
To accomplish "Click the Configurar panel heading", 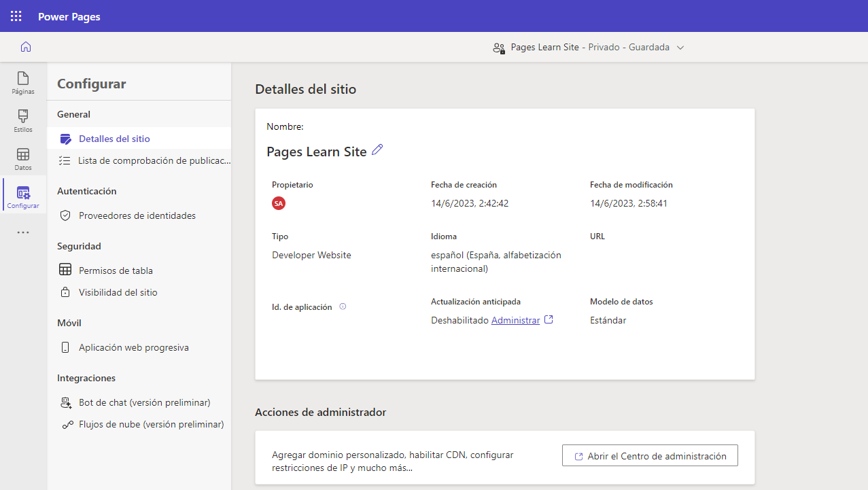I will coord(92,84).
